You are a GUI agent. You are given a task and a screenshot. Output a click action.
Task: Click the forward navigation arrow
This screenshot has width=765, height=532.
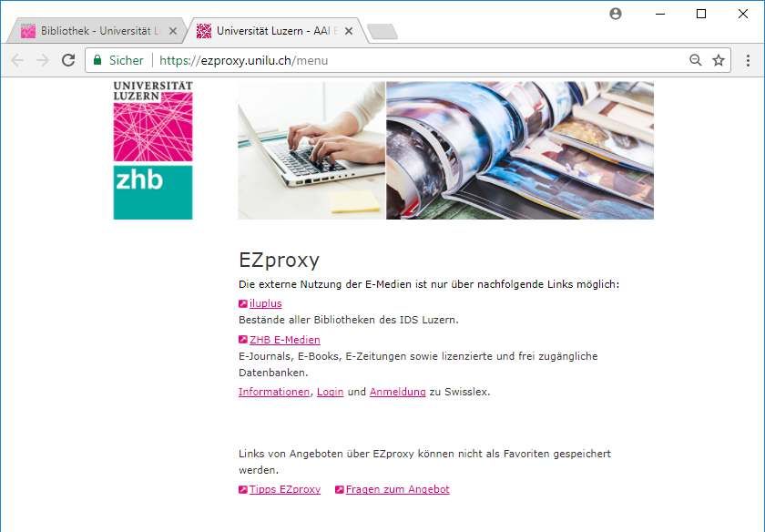pyautogui.click(x=43, y=60)
